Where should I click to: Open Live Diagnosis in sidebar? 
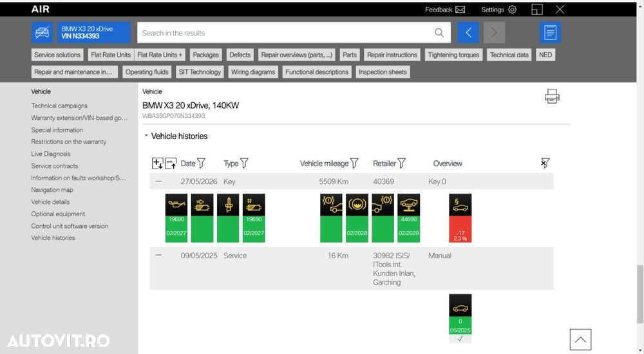51,154
